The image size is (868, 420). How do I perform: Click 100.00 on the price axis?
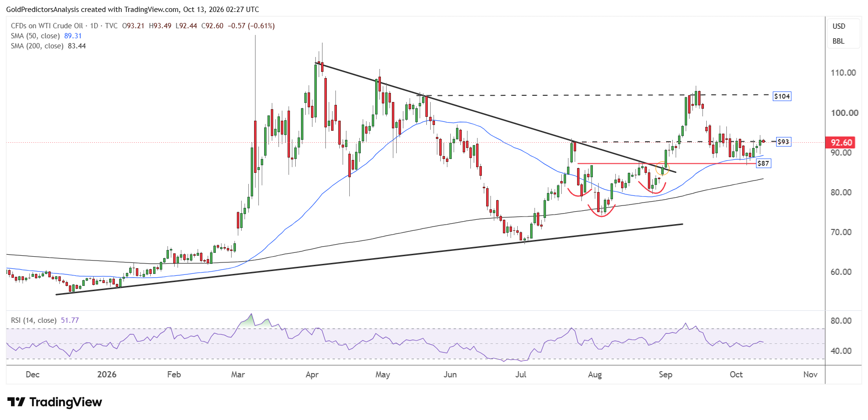click(845, 113)
